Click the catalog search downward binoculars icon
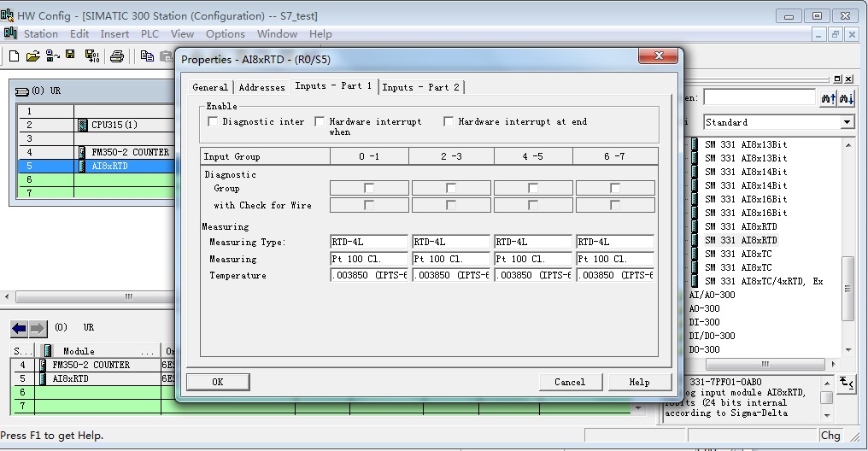The height and width of the screenshot is (451, 868). (x=847, y=98)
